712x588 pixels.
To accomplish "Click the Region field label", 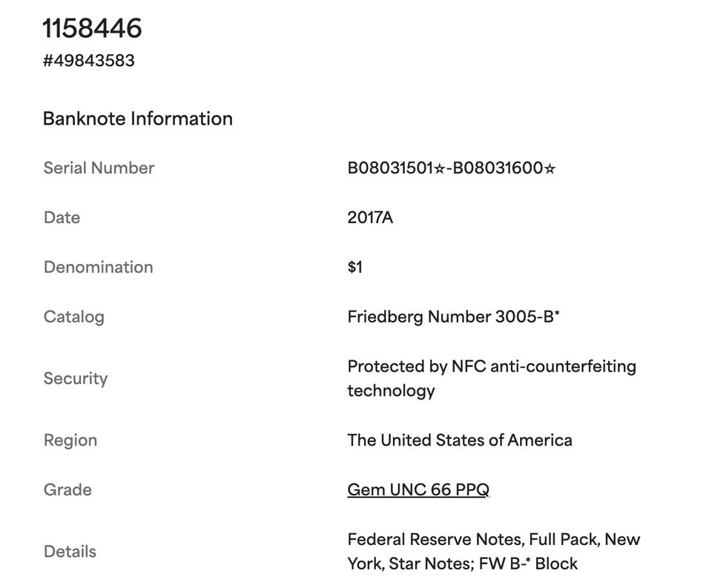I will click(70, 440).
